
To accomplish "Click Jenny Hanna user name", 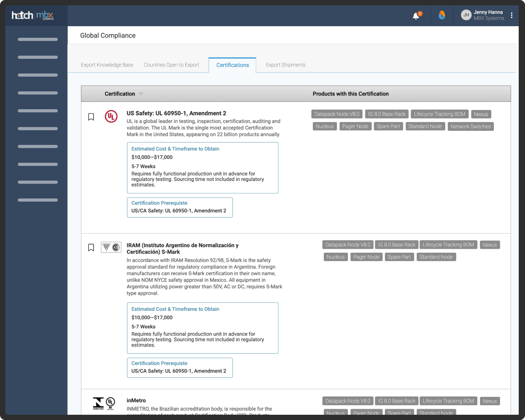I will tap(488, 12).
